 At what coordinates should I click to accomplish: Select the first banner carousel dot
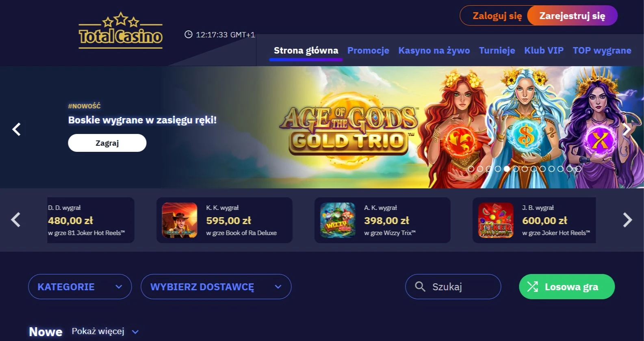coord(471,169)
